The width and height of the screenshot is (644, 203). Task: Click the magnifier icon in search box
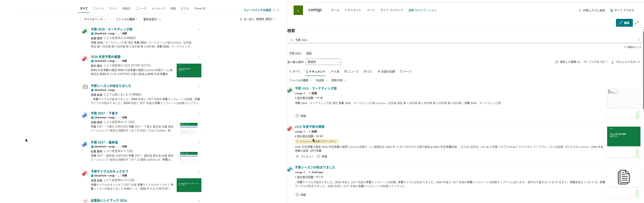click(x=292, y=40)
